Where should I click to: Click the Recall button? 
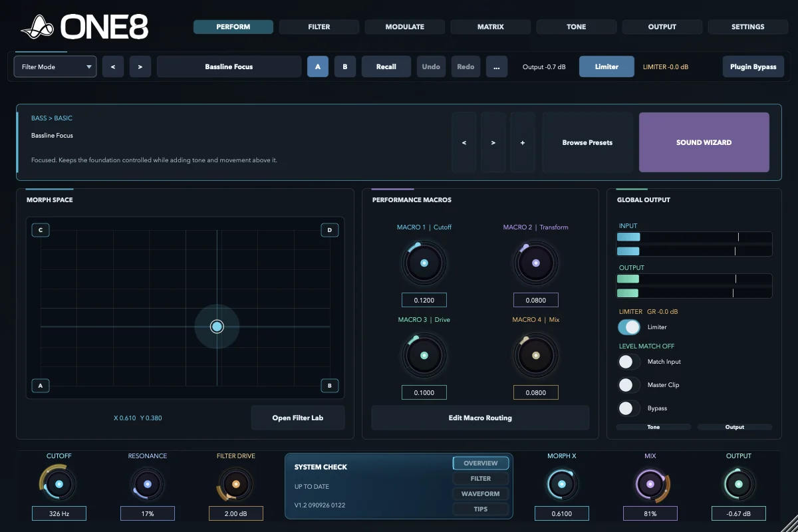click(x=386, y=66)
